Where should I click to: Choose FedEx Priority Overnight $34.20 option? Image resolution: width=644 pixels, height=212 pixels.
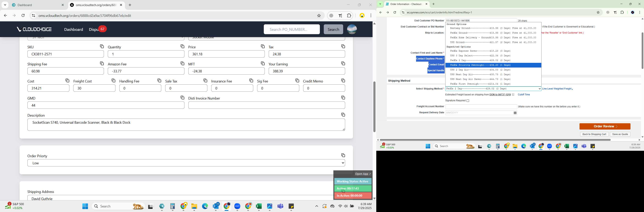[x=493, y=65]
